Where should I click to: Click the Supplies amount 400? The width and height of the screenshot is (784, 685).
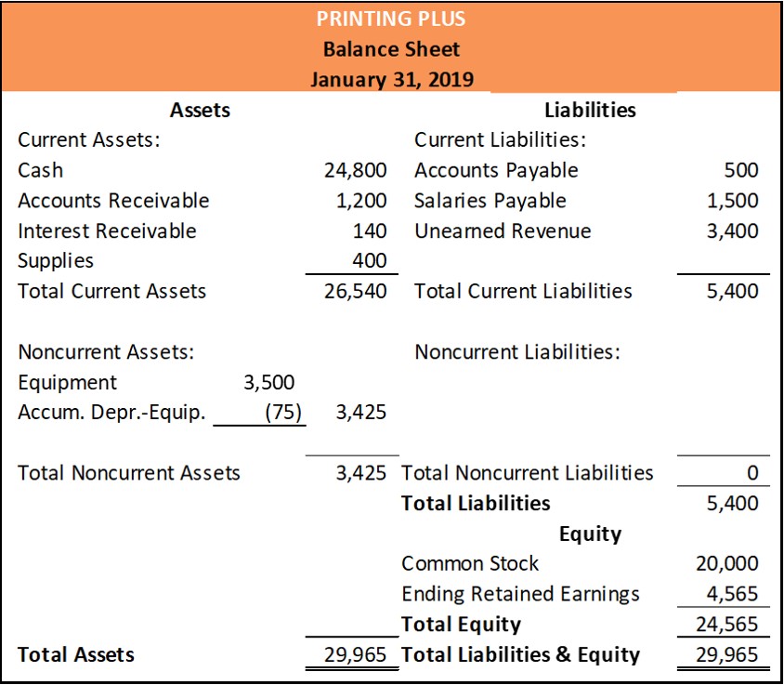370,260
